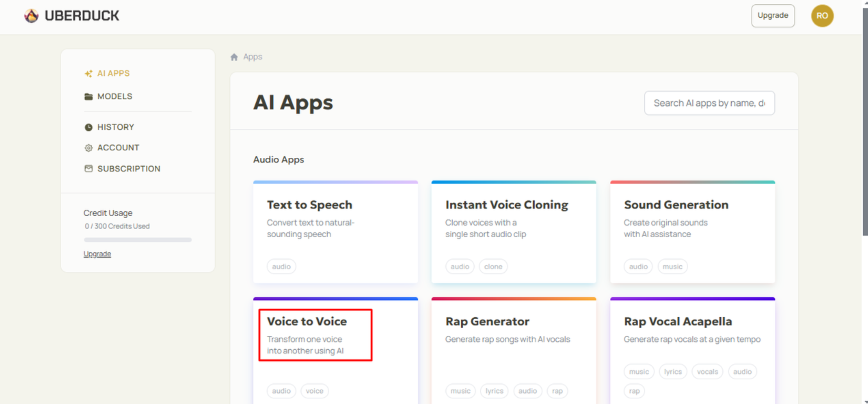Click the Upgrade link under Credit Usage
The image size is (868, 404).
tap(97, 254)
